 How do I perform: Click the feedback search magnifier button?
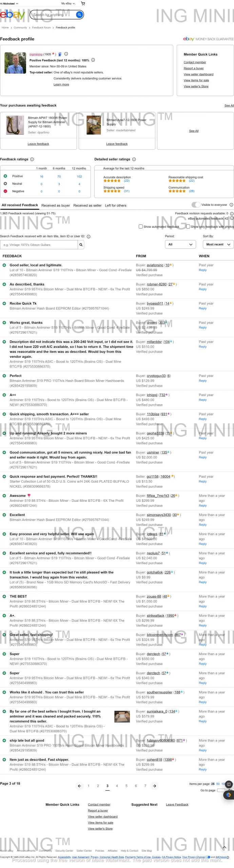[x=81, y=245]
